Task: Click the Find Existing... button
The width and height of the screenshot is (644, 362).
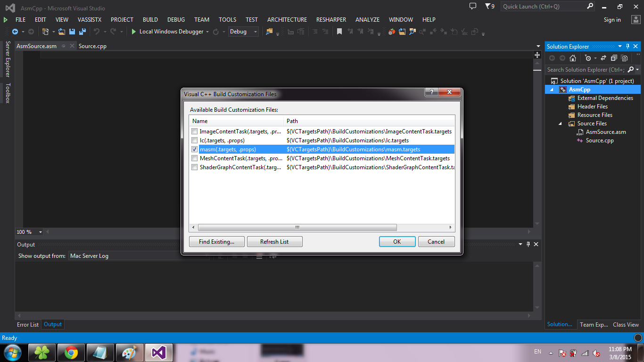Action: pos(217,242)
